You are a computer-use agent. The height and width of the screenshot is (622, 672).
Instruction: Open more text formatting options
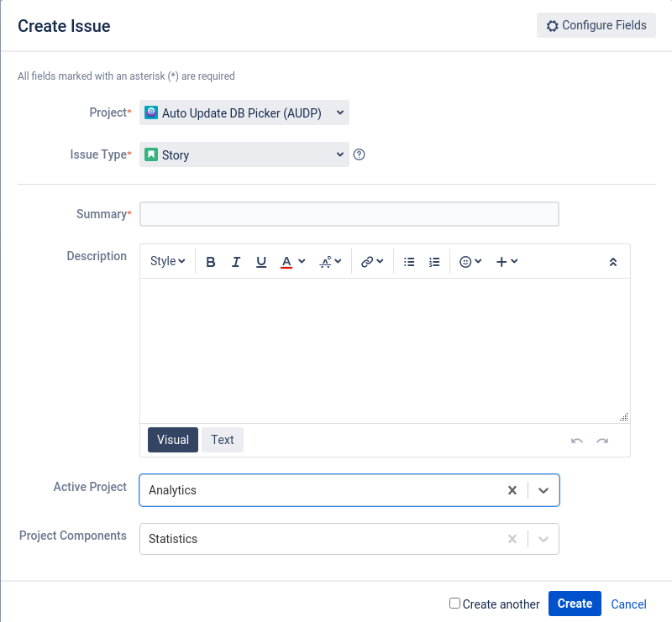[330, 262]
